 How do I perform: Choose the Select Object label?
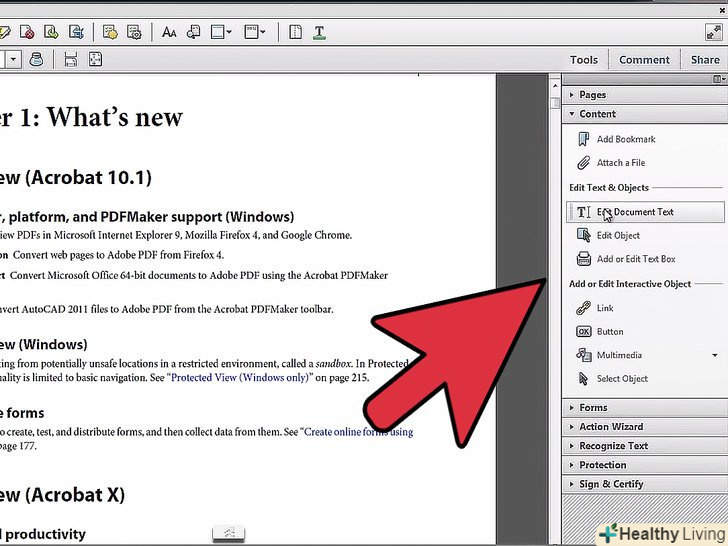coord(622,379)
